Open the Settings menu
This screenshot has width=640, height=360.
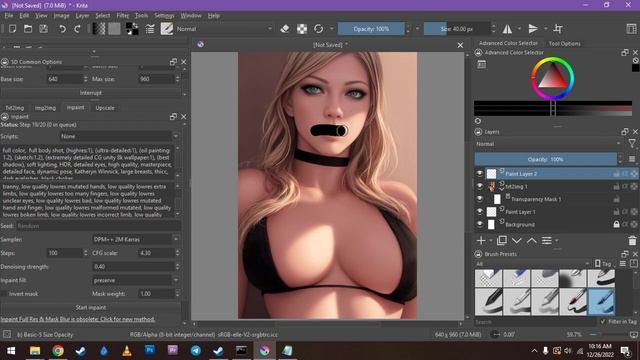tap(164, 16)
